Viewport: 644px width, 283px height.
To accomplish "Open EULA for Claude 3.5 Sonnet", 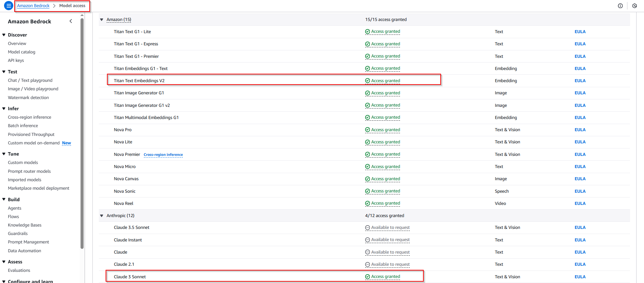I will tap(580, 228).
